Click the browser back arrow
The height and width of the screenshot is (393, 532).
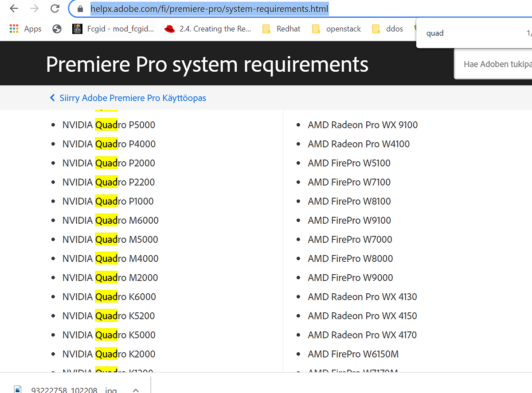coord(14,8)
